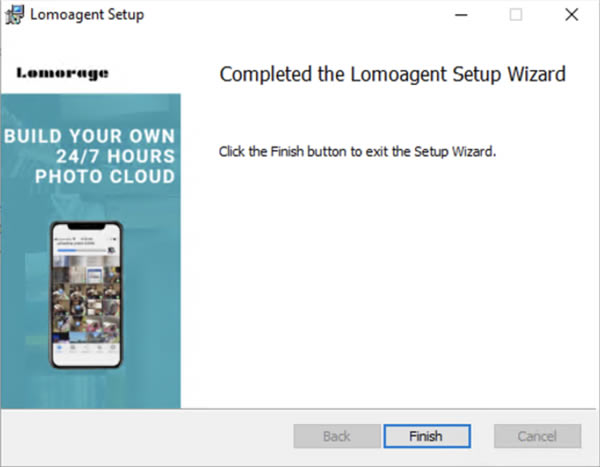Minimize the Lomoagent Setup window
600x467 pixels.
[x=461, y=15]
